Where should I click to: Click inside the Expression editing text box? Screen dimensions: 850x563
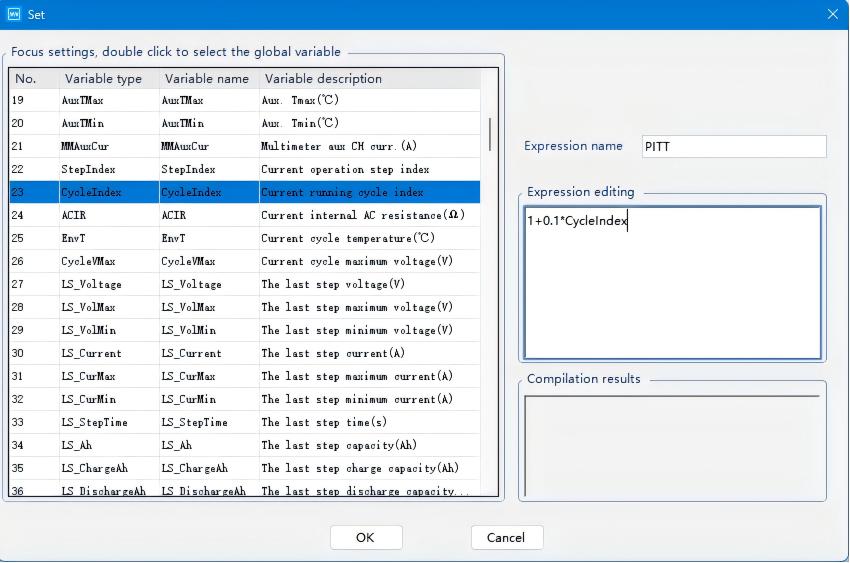pyautogui.click(x=672, y=282)
